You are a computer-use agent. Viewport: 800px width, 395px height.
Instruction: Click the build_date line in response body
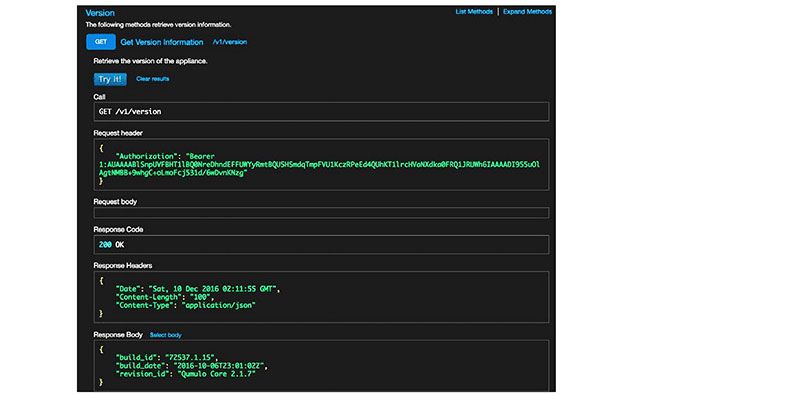pyautogui.click(x=191, y=366)
